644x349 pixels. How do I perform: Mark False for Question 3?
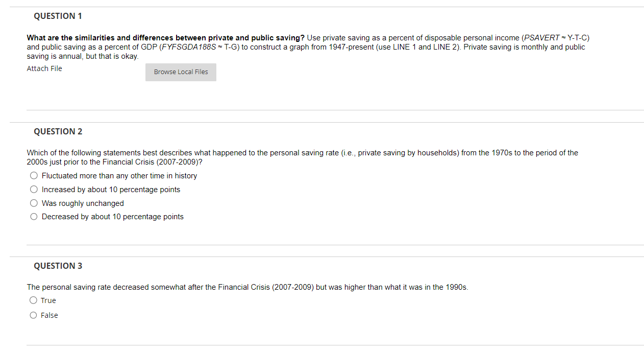[x=33, y=315]
